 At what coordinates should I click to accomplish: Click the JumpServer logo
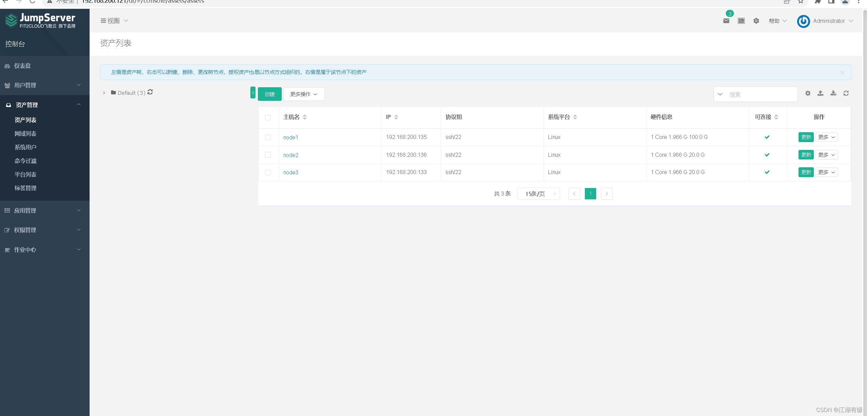[40, 21]
